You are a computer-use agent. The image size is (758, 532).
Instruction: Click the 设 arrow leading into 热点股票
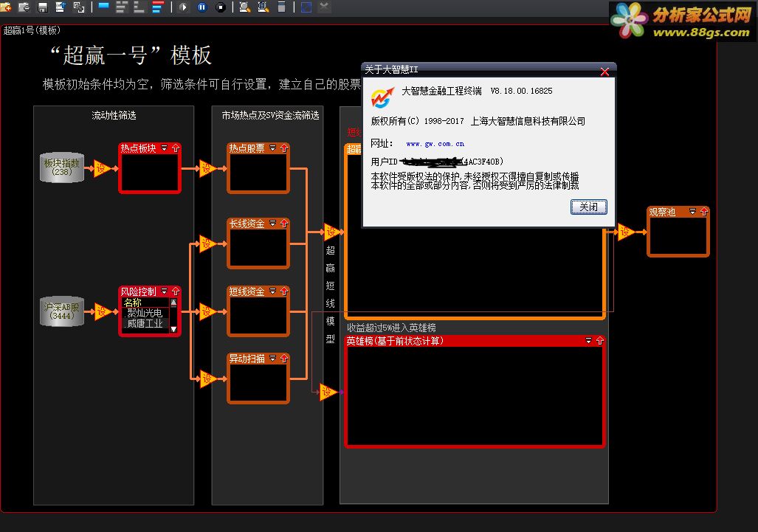click(208, 168)
